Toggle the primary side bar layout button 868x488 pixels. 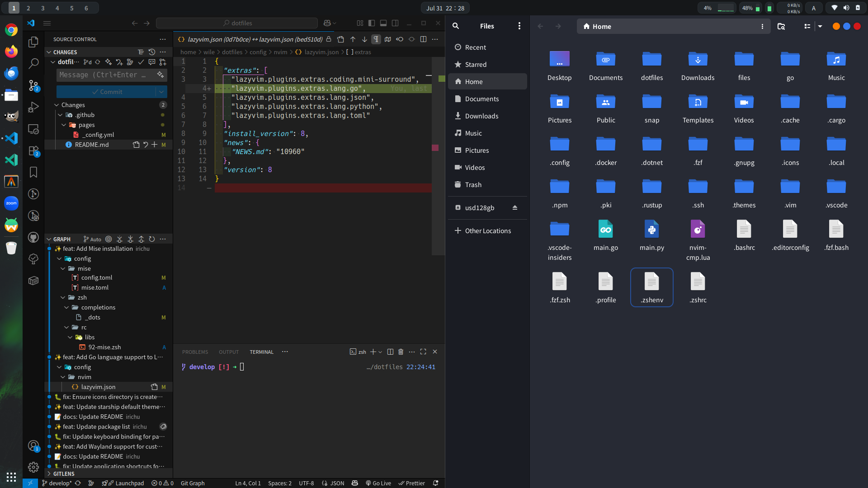coord(372,23)
